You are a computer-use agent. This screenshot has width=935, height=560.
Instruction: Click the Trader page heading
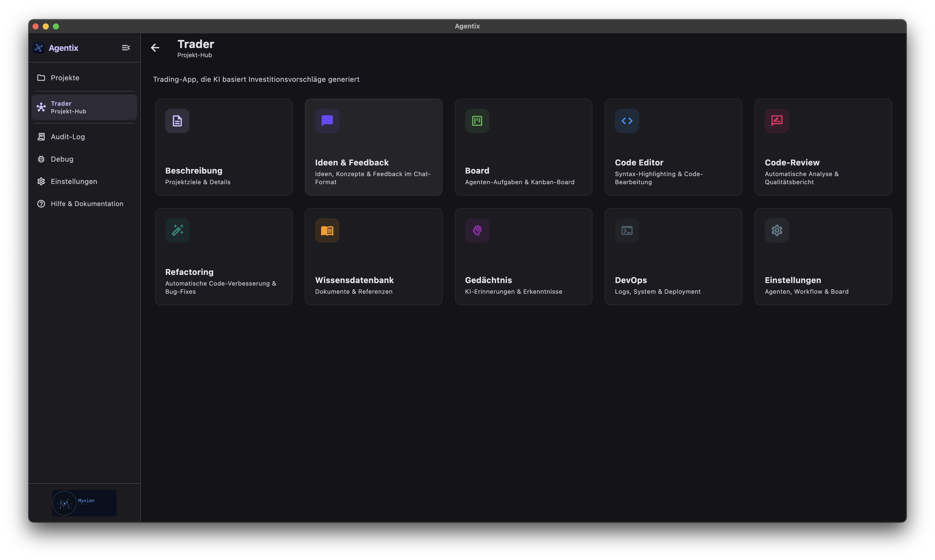pos(195,44)
